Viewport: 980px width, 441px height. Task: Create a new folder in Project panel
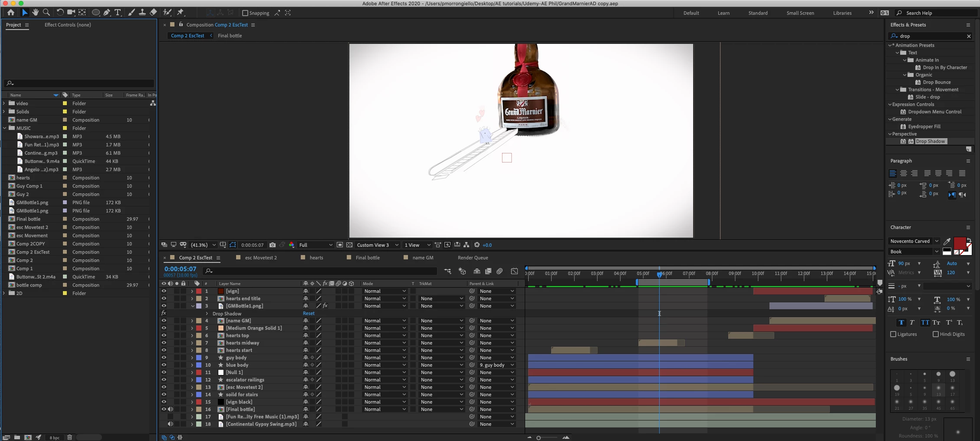coord(17,437)
